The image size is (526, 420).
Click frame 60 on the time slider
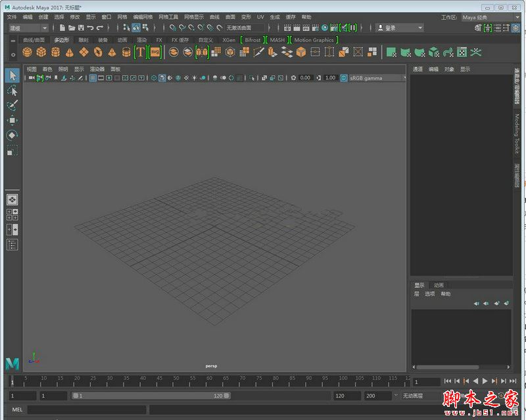point(209,381)
